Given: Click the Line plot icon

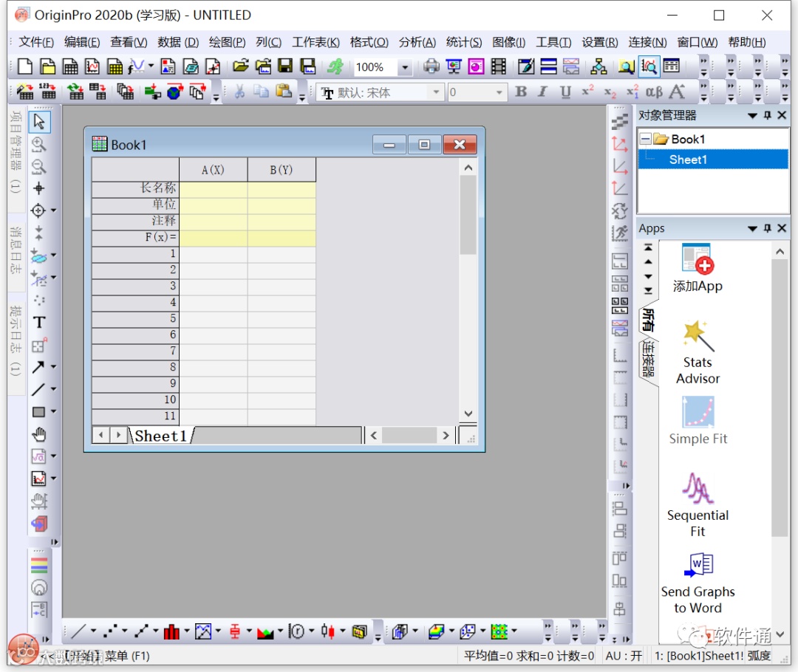Looking at the screenshot, I should pyautogui.click(x=79, y=632).
